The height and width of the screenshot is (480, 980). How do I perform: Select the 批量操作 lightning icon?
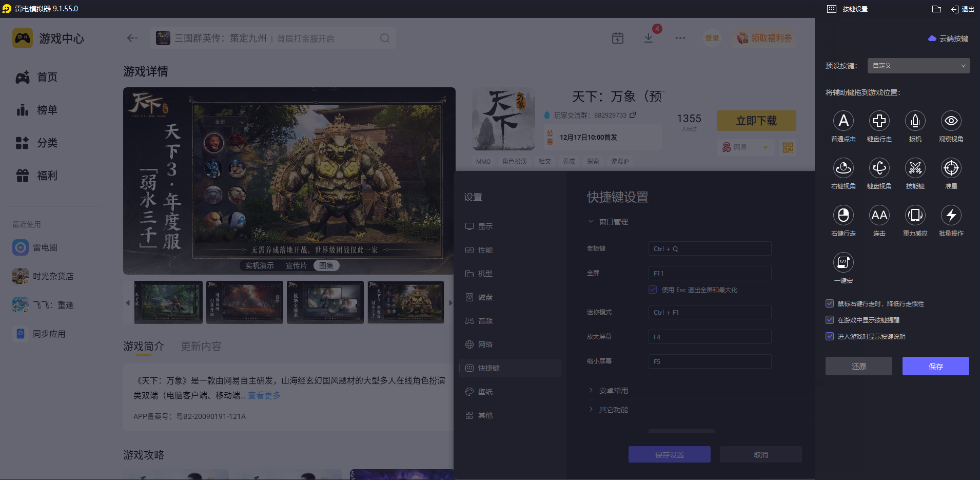(x=951, y=215)
